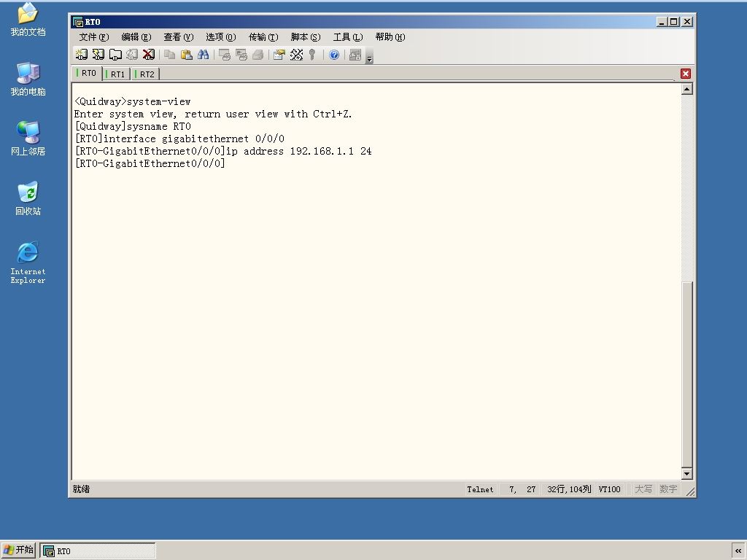
Task: Open the 脚本(S) menu
Action: (x=306, y=37)
